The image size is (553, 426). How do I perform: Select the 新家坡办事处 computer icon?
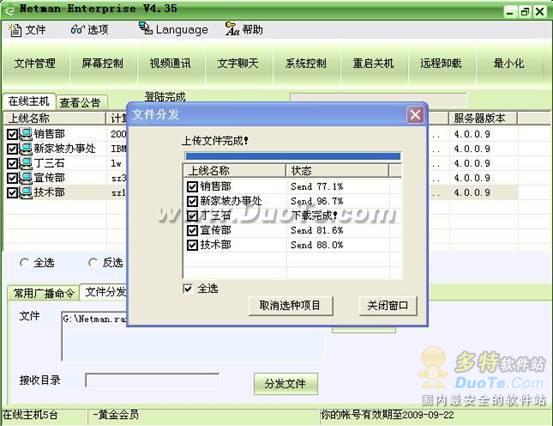point(26,148)
